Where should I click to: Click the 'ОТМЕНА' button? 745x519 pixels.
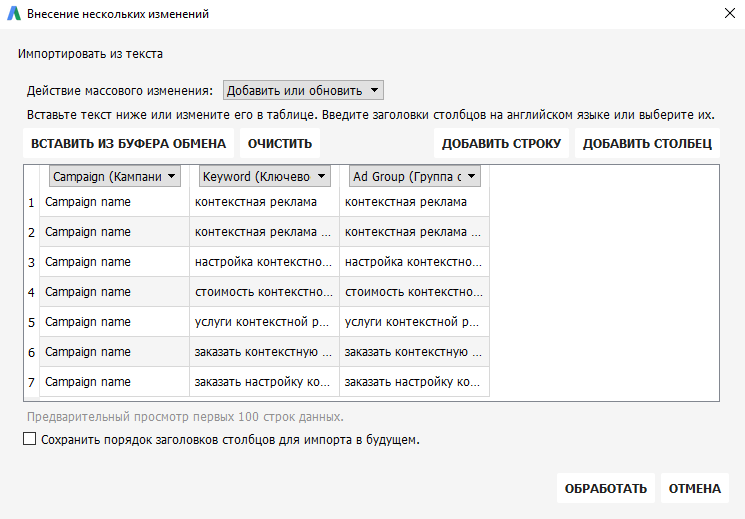(x=695, y=488)
